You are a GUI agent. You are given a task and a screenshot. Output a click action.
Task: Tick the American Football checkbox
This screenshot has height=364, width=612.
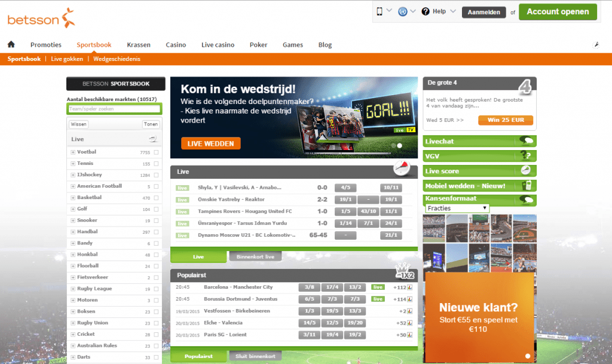[156, 186]
